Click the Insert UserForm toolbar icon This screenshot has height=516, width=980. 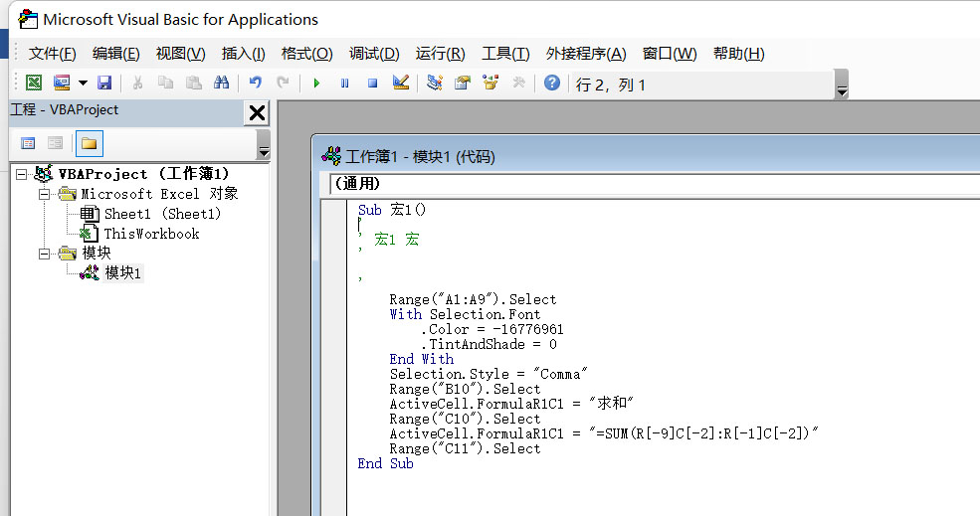coord(62,83)
